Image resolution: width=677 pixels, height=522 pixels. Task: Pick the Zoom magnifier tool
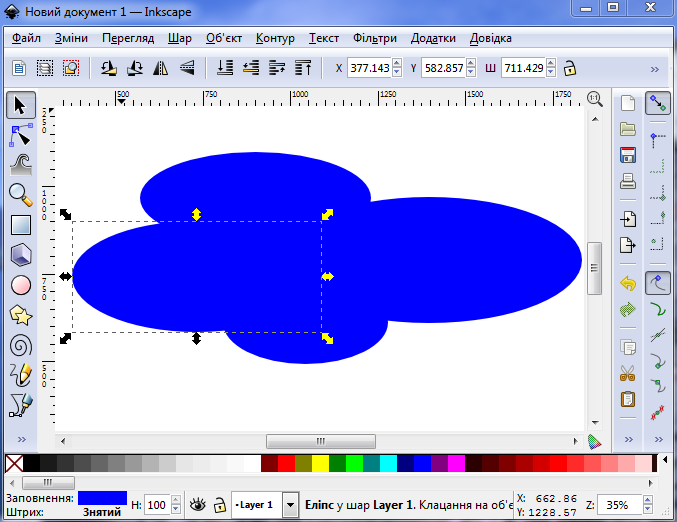[21, 193]
